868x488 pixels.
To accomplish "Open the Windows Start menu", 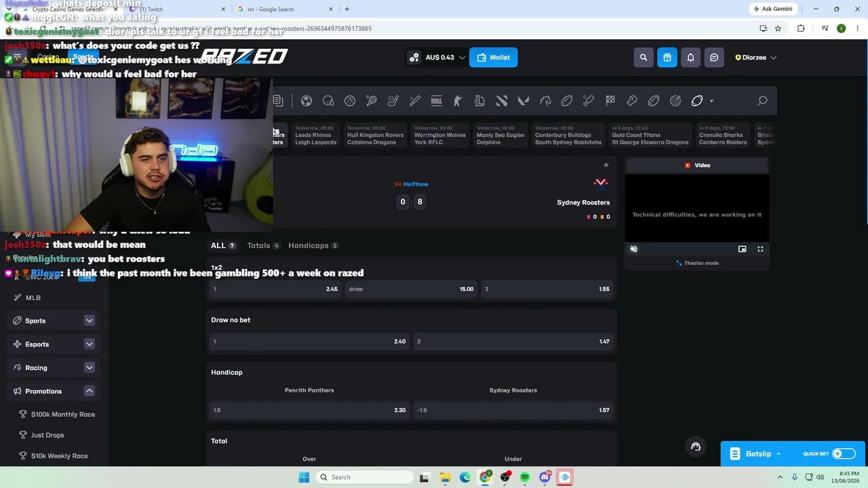I will point(304,477).
